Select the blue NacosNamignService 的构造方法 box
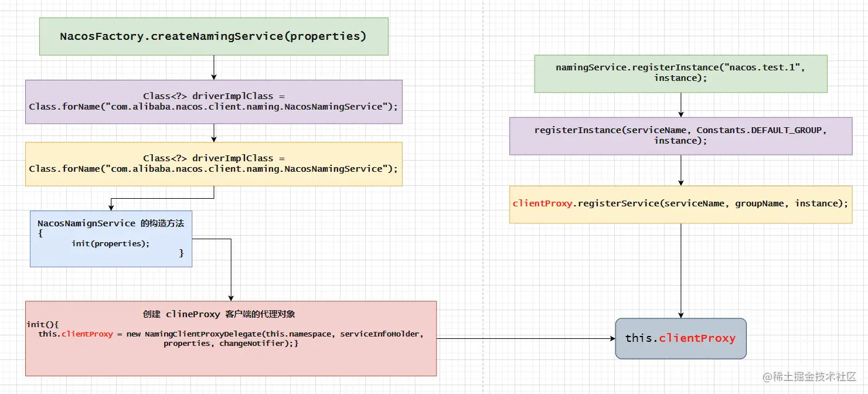This screenshot has width=868, height=394. [111, 239]
